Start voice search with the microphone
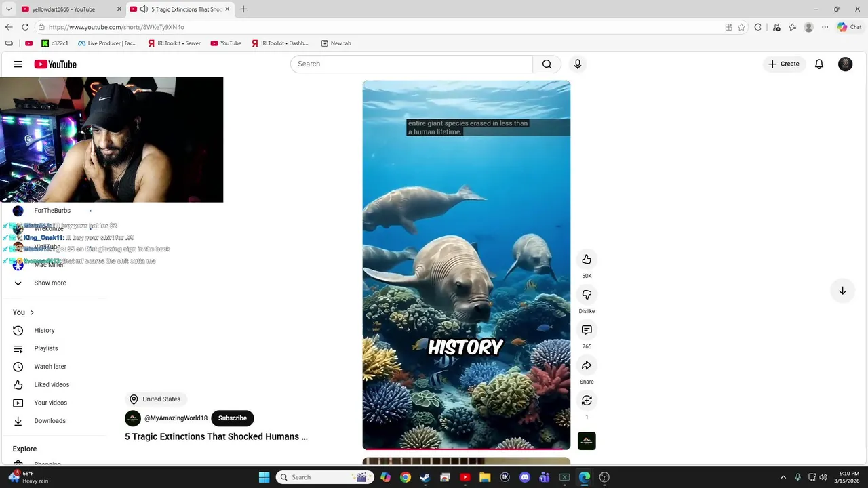868x488 pixels. point(578,64)
